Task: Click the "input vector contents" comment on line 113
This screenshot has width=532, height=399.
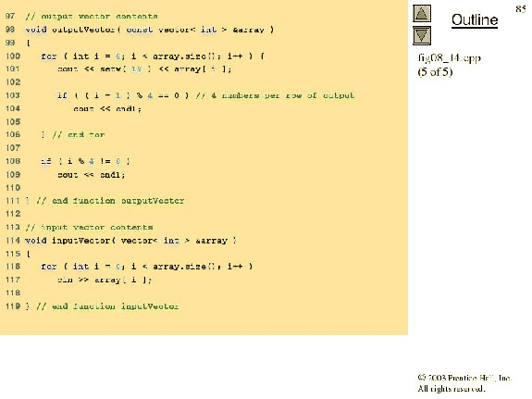Action: pyautogui.click(x=89, y=227)
